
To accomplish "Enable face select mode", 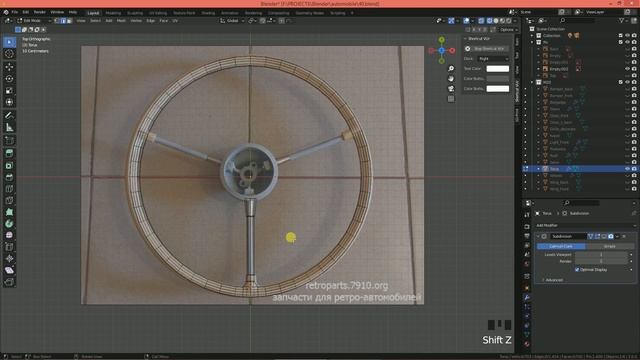I will coord(69,20).
